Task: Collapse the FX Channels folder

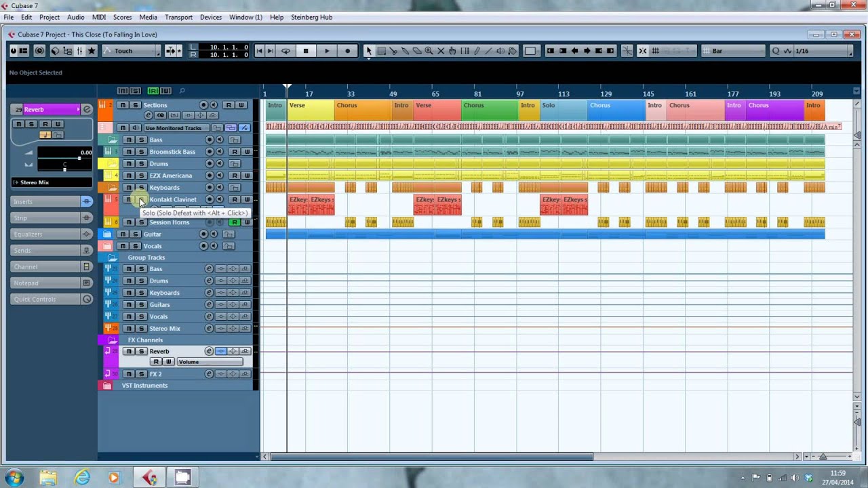Action: coord(113,340)
